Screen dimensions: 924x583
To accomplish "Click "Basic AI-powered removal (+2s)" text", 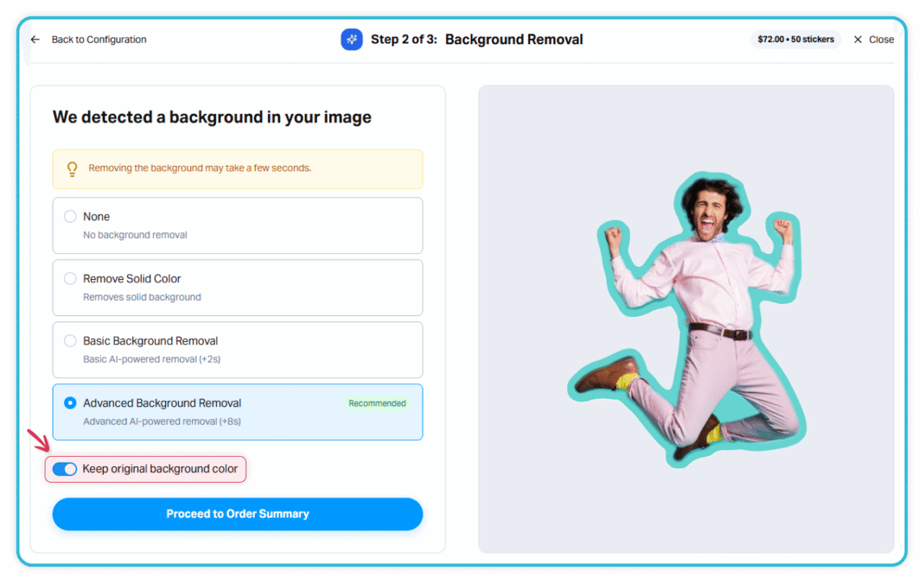I will (x=152, y=359).
